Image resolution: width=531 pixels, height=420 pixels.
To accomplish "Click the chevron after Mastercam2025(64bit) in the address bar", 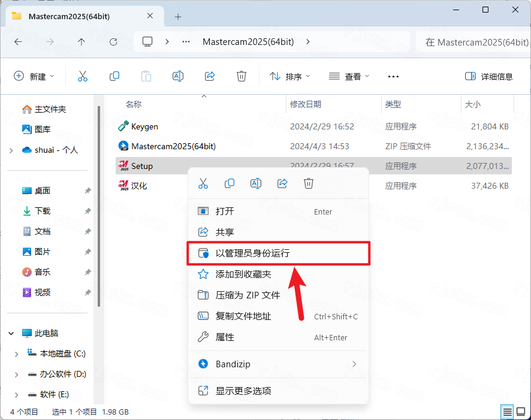I will (x=308, y=41).
